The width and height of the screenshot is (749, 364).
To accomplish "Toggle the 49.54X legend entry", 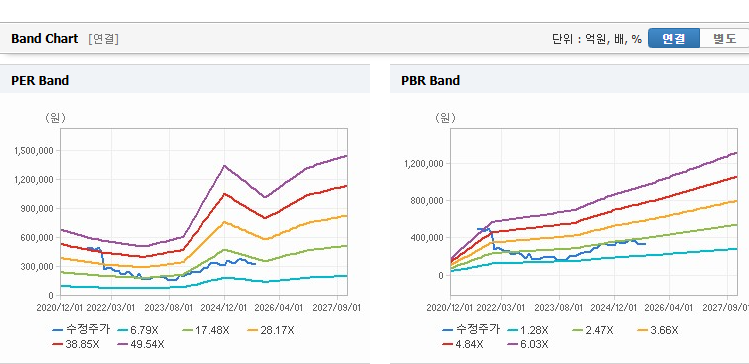I will [x=141, y=344].
